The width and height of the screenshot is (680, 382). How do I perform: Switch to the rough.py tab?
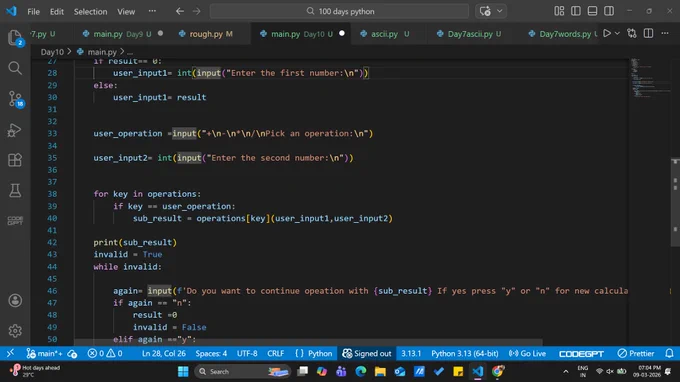click(x=211, y=34)
